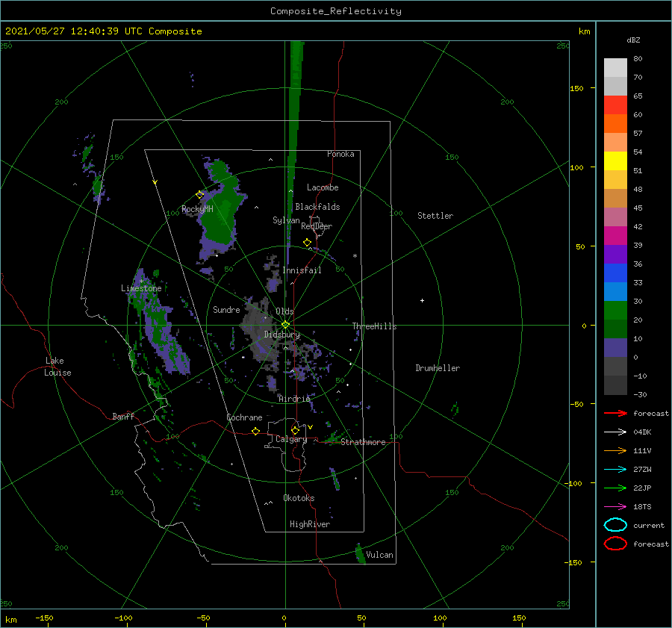Click the green 22JP arrow icon
The width and height of the screenshot is (672, 628).
(615, 488)
